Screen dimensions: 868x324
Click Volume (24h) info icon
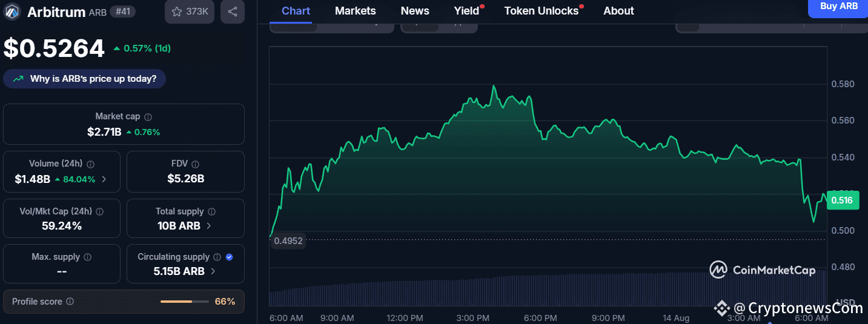(x=91, y=164)
